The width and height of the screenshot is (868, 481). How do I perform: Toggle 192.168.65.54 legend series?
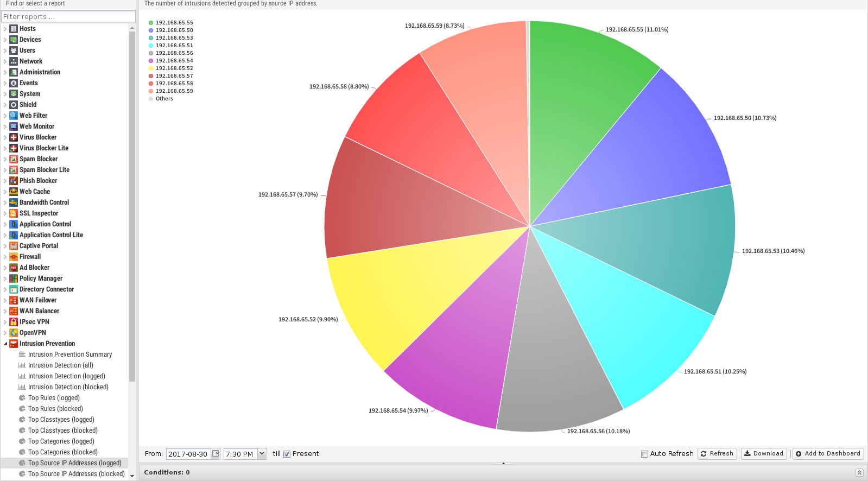pyautogui.click(x=170, y=61)
